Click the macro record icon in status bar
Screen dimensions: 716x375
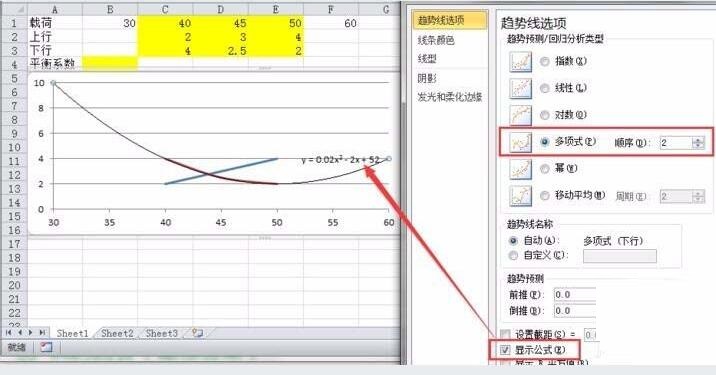coord(46,348)
